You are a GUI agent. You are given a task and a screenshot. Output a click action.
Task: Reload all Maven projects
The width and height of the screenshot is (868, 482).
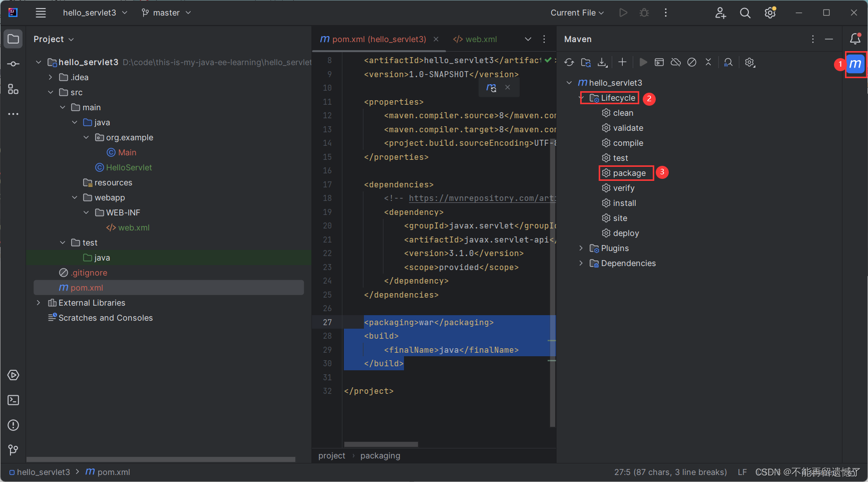click(569, 63)
